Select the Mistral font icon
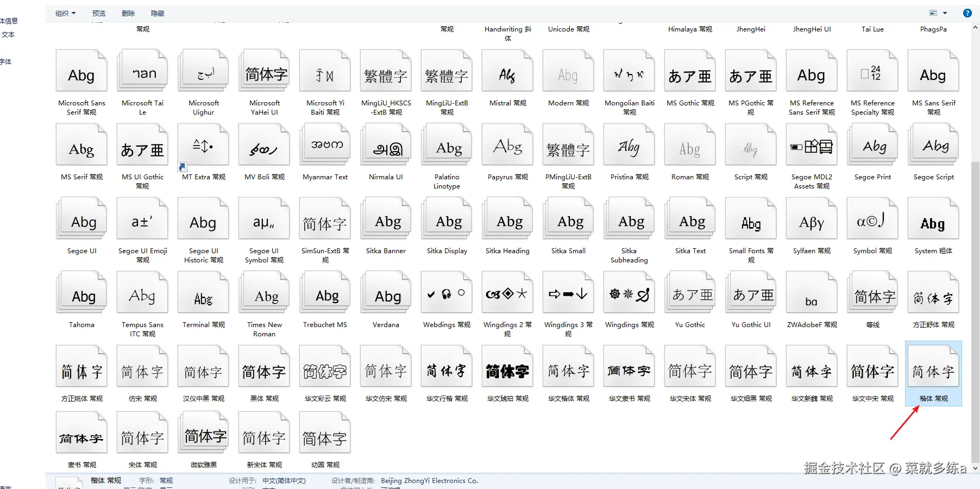This screenshot has width=980, height=489. point(507,71)
